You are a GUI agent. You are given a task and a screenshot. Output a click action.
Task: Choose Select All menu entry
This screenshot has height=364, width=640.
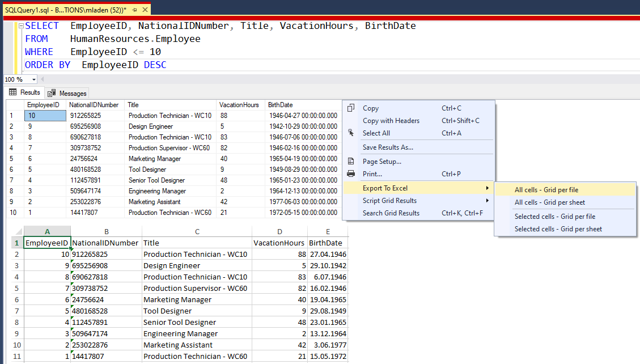tap(419, 133)
